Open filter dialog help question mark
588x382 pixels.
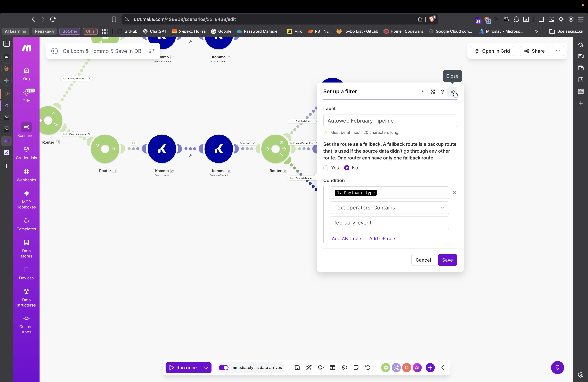442,92
